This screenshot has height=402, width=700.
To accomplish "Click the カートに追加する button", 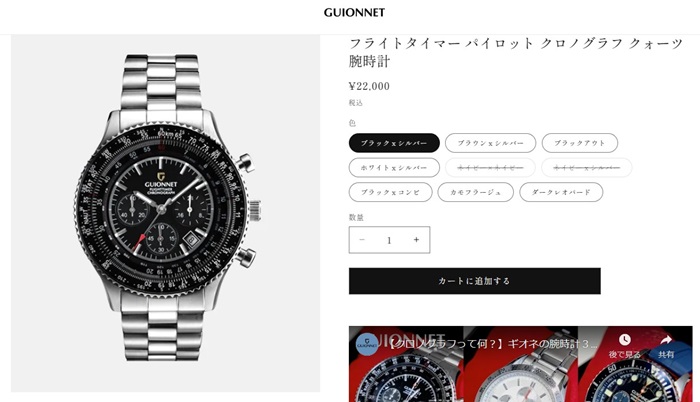I will [475, 281].
